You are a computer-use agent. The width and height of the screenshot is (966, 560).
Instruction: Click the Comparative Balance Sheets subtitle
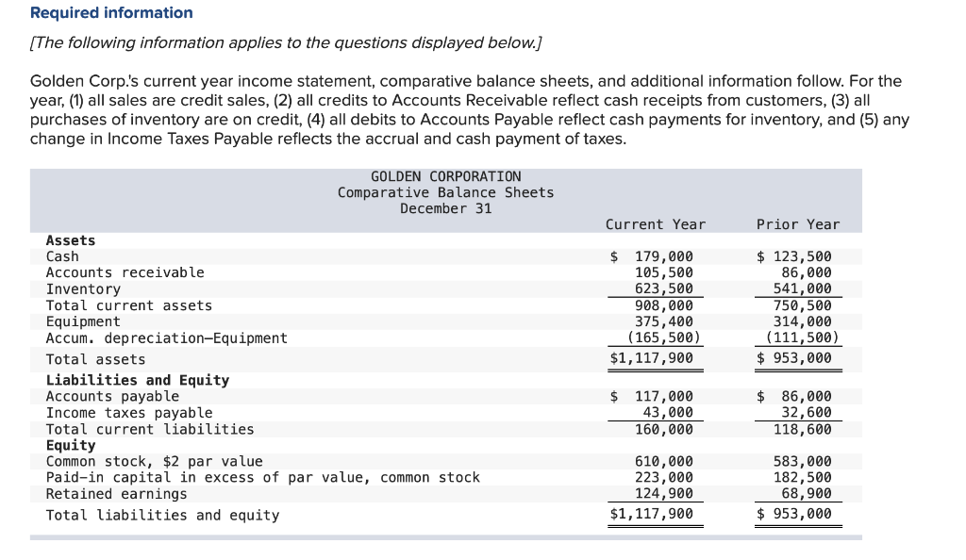pyautogui.click(x=445, y=191)
